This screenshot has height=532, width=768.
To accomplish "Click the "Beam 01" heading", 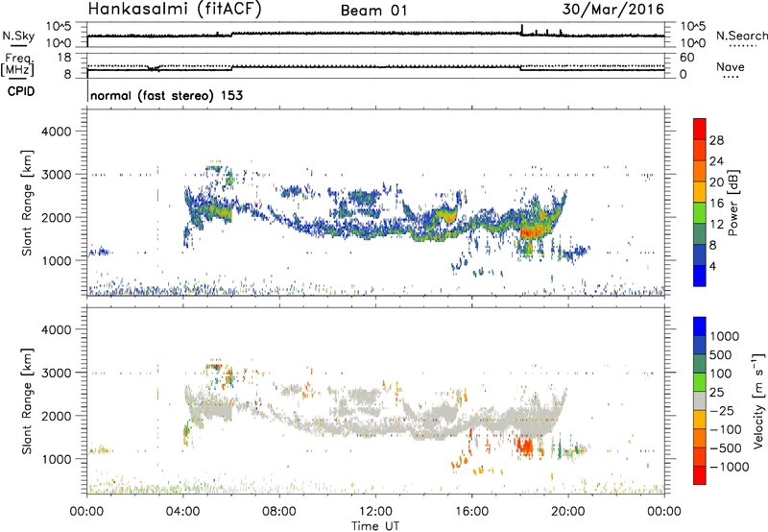I will point(373,11).
